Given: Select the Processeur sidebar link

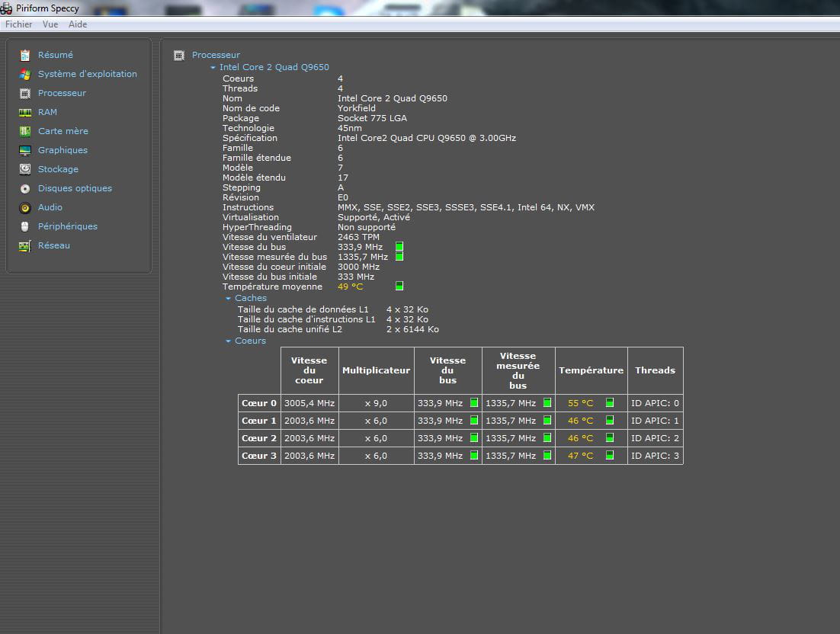Looking at the screenshot, I should pos(62,93).
